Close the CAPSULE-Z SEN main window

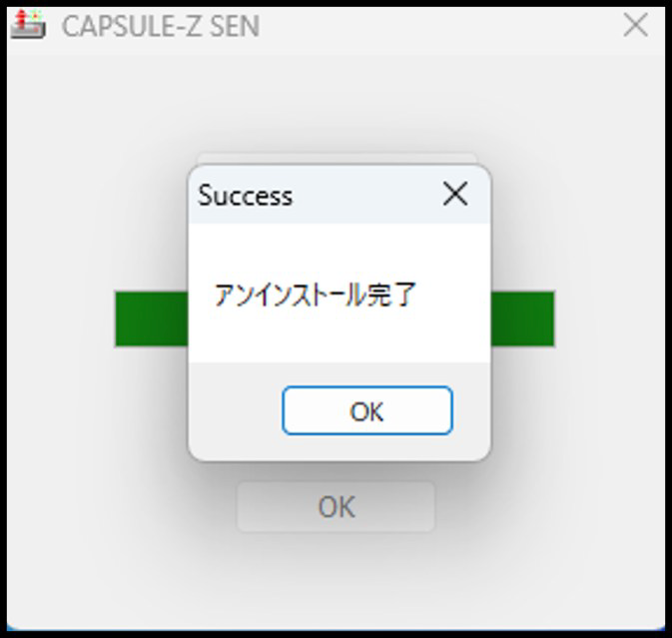click(x=635, y=25)
